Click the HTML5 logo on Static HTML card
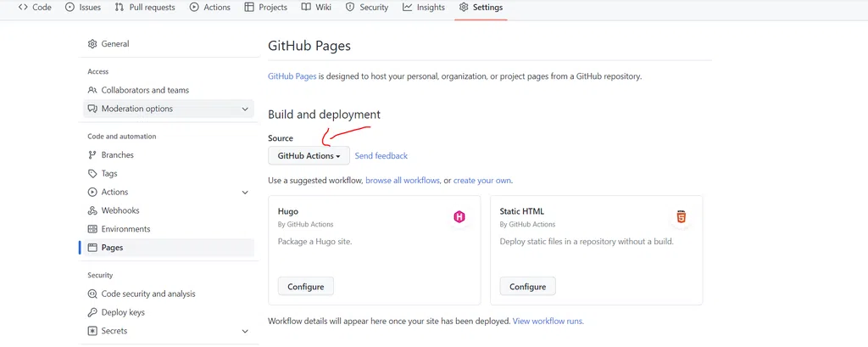Viewport: 868px width, 347px height. click(681, 217)
